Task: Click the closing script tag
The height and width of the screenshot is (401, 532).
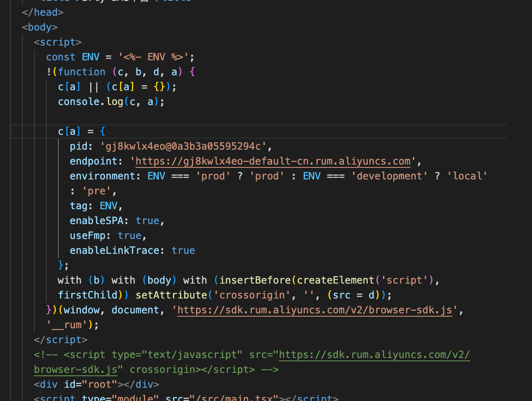Action: click(61, 340)
